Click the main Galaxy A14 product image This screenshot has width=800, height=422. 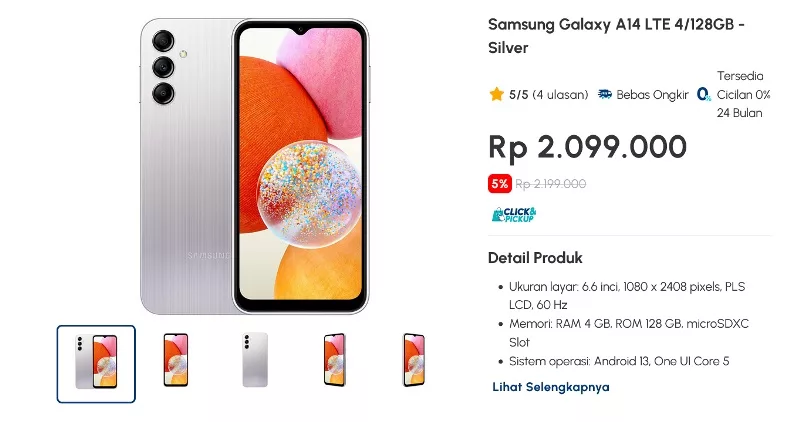(x=254, y=166)
